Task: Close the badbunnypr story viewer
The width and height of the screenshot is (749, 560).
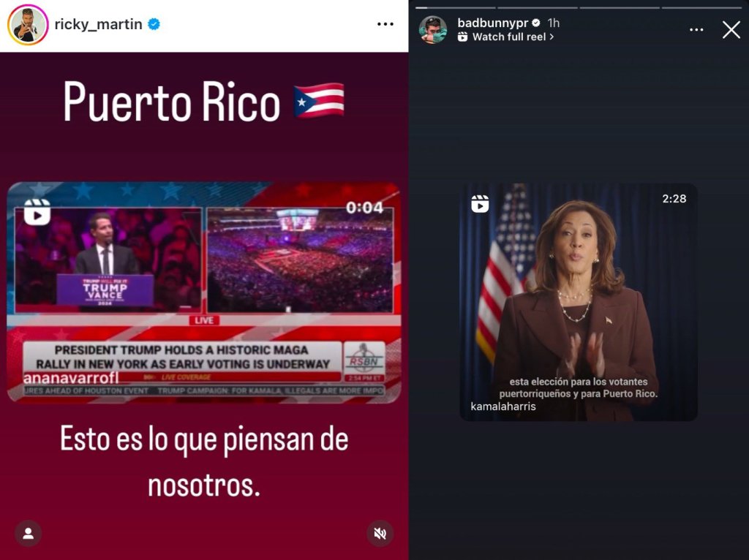Action: click(731, 29)
